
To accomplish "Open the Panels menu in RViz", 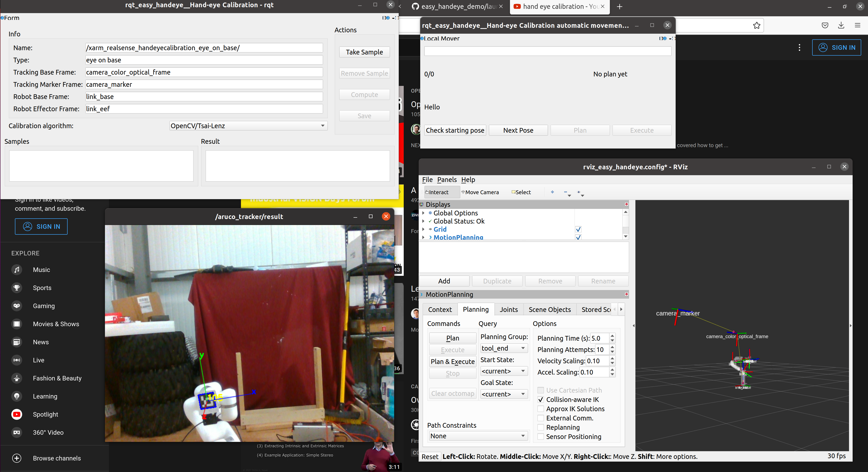I will tap(447, 179).
